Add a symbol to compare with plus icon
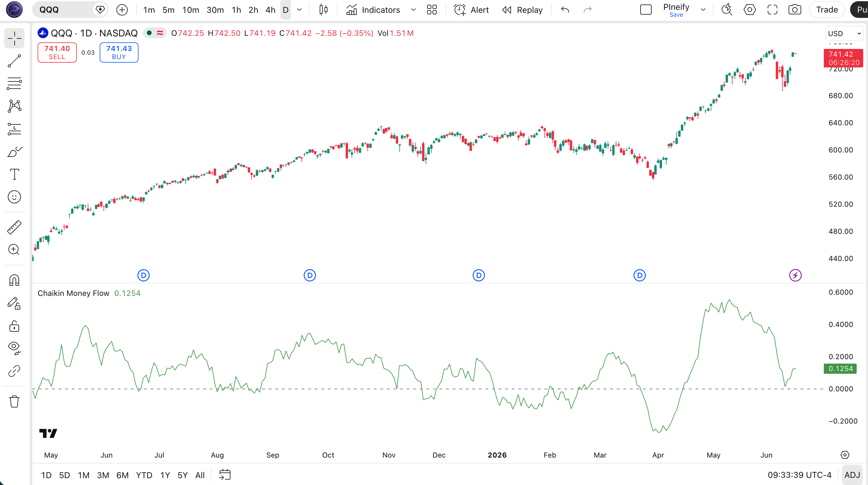This screenshot has height=485, width=868. (x=122, y=10)
